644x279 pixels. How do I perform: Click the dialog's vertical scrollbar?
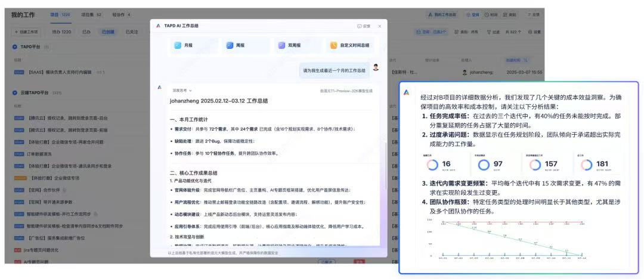[x=385, y=165]
